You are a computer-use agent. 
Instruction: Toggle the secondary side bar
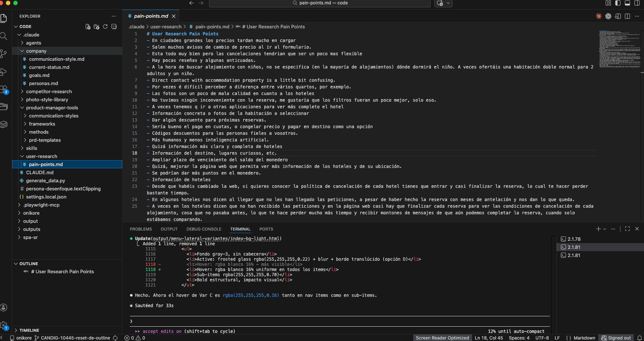(x=637, y=3)
